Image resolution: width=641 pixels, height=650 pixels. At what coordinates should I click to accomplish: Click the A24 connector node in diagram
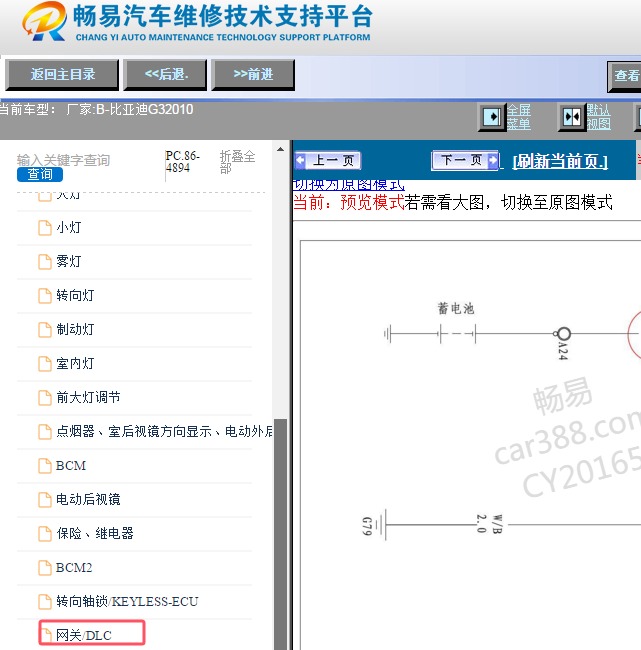563,334
